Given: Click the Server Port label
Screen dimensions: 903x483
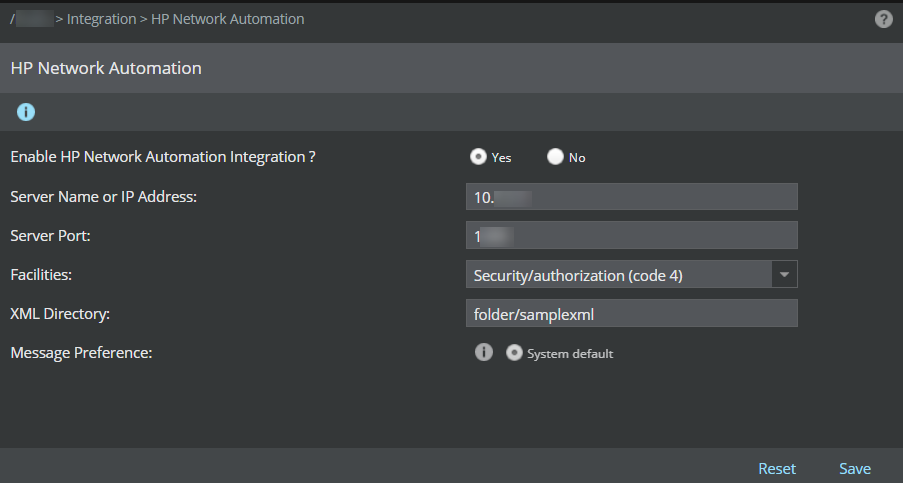Looking at the screenshot, I should click(x=50, y=235).
